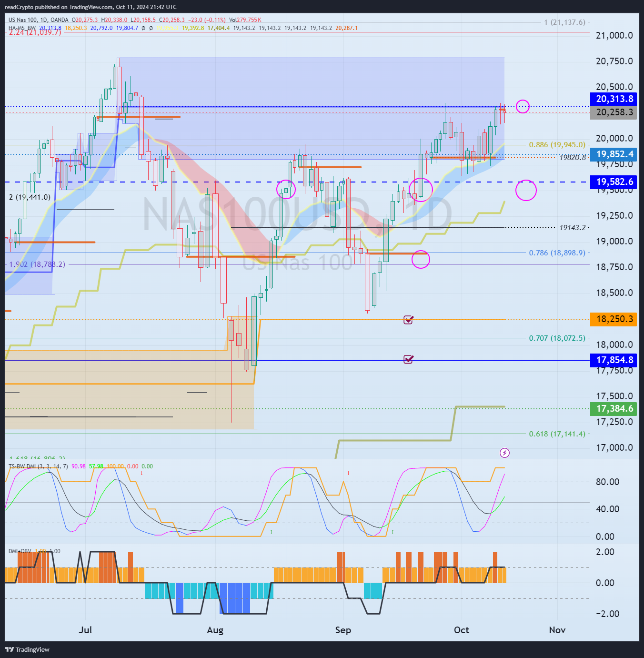Click the TradingView logo at bottom left
The image size is (644, 658).
[x=27, y=649]
